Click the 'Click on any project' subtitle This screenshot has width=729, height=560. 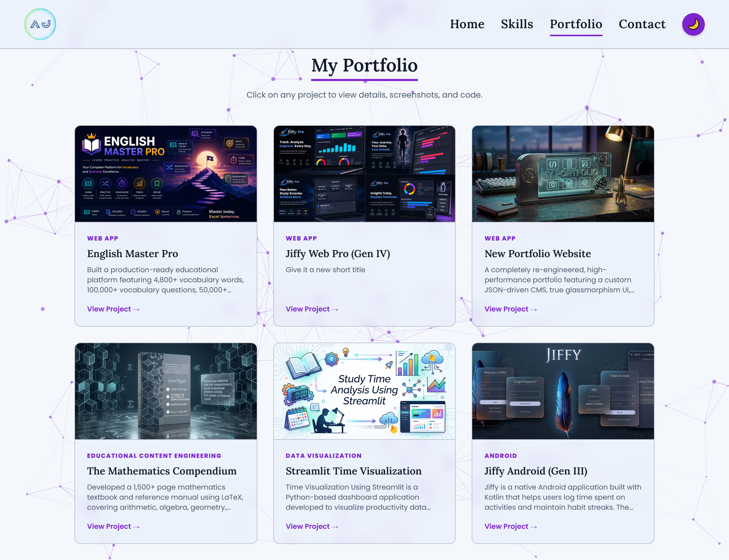364,95
